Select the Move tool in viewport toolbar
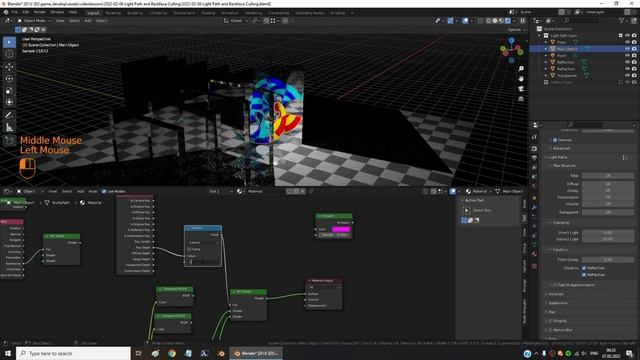Screen dimensions: 640x360 (x=9, y=67)
